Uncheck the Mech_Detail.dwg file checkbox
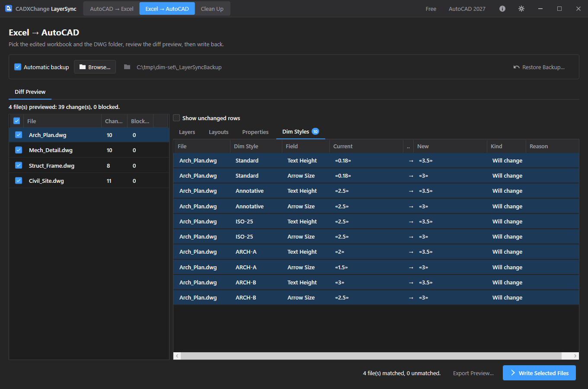The width and height of the screenshot is (588, 389). pyautogui.click(x=19, y=150)
